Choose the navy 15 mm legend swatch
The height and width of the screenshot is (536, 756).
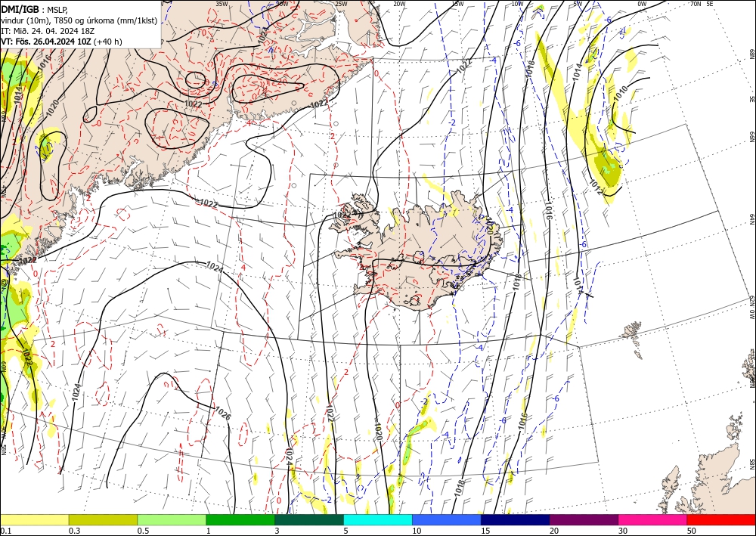click(516, 519)
